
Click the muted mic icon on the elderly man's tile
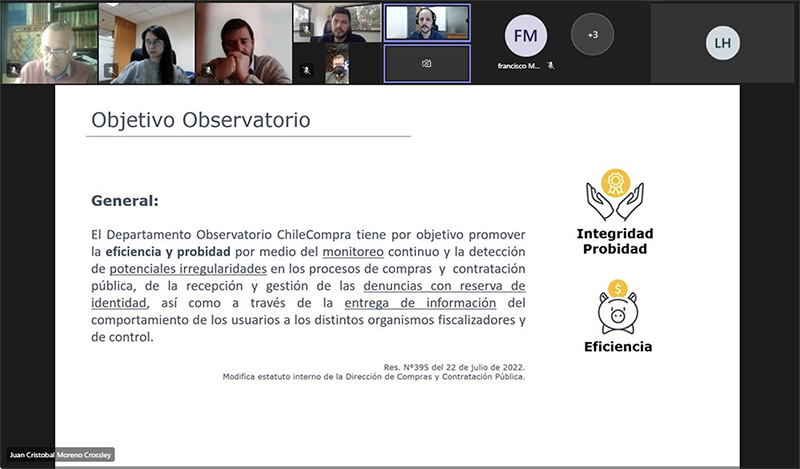click(14, 70)
